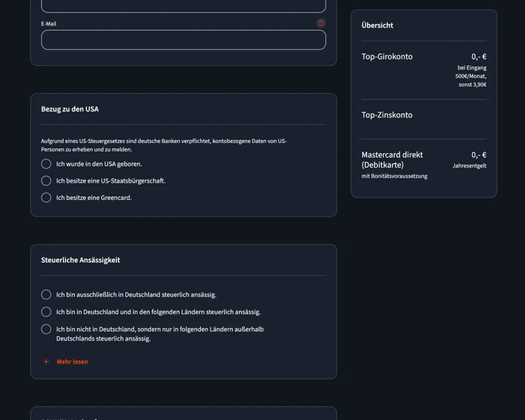Select 'ausschließlich in Deutschland steuerlich ansässig' option
The image size is (525, 420).
tap(46, 295)
